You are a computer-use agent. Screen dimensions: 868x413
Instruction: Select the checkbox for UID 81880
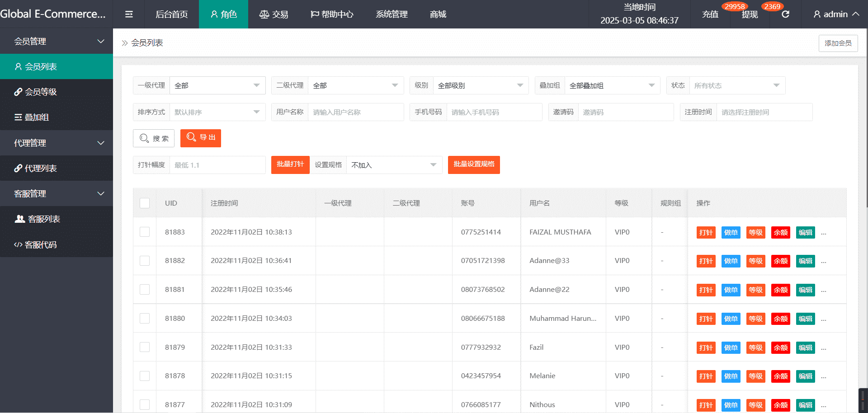145,319
